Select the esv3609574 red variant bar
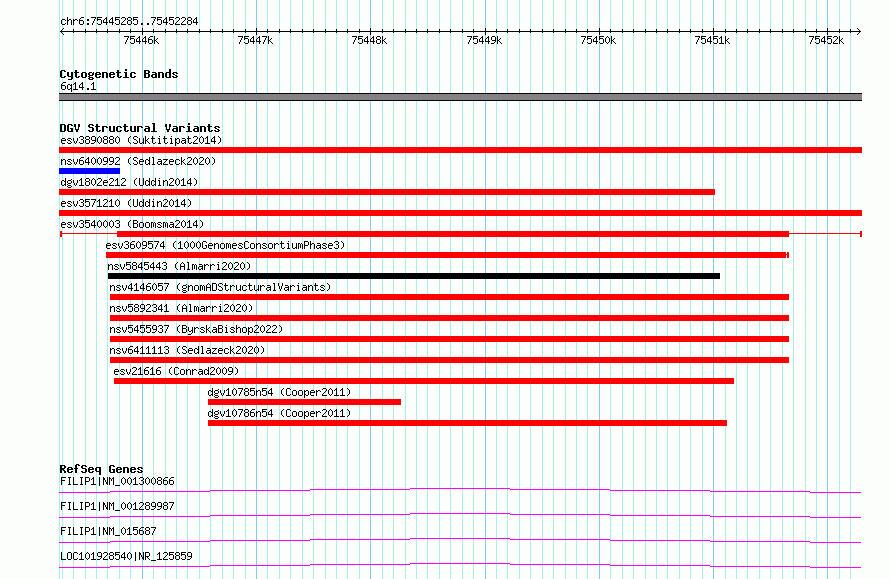890x579 pixels. point(447,255)
